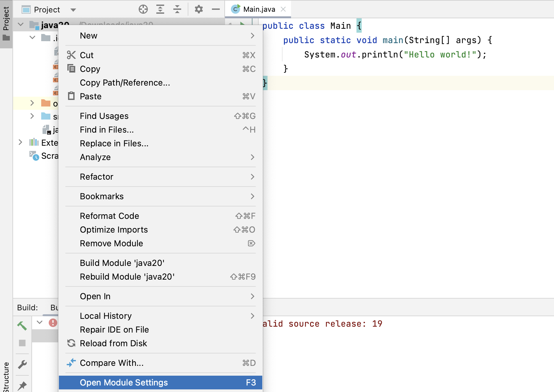Hide the Project panel with minus icon
This screenshot has width=554, height=392.
click(x=216, y=9)
